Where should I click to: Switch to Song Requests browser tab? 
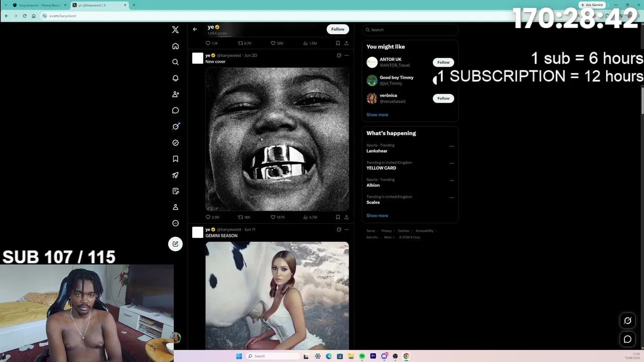click(39, 5)
